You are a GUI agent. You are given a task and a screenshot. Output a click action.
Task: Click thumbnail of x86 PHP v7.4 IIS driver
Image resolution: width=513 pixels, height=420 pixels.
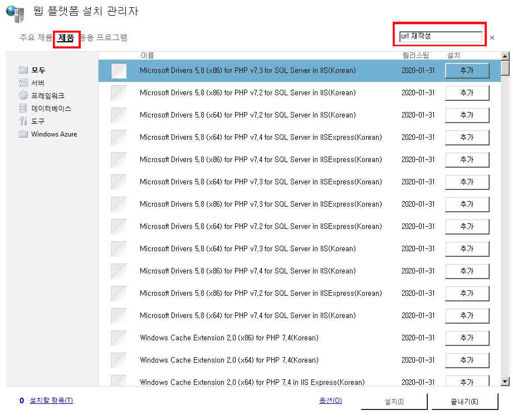[119, 271]
